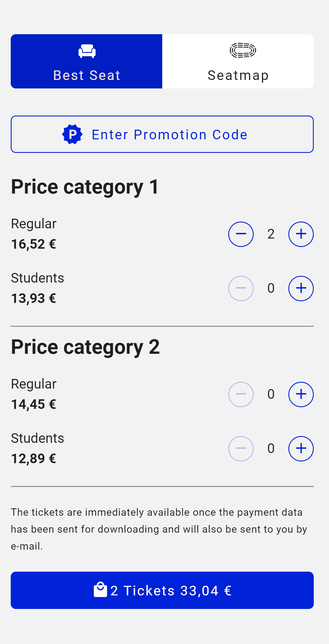Click the stadium seatmap icon
Image resolution: width=329 pixels, height=644 pixels.
pyautogui.click(x=243, y=50)
